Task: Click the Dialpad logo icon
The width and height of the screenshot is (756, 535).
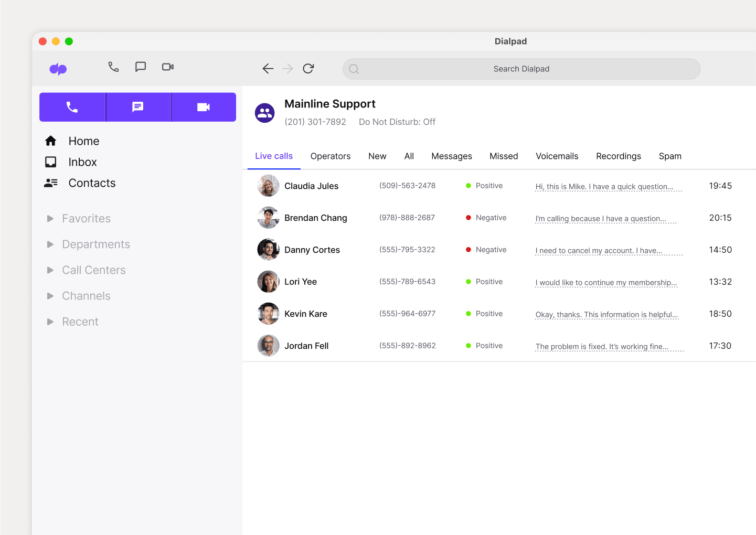Action: click(x=58, y=69)
